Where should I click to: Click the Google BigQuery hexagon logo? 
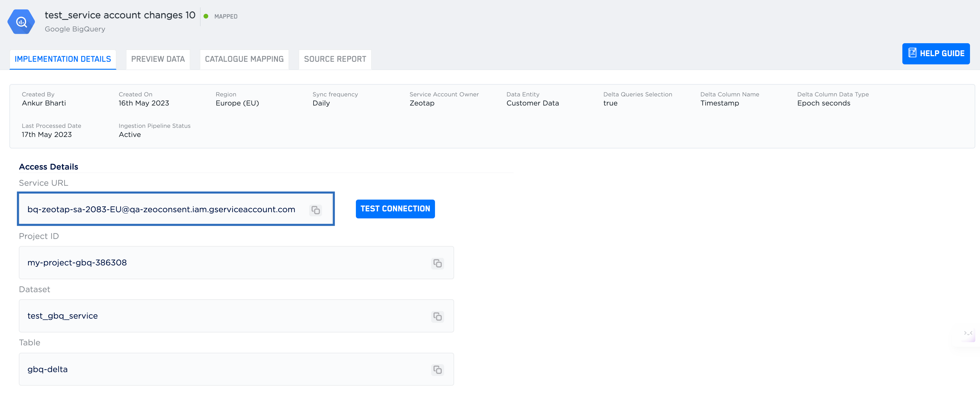point(21,22)
